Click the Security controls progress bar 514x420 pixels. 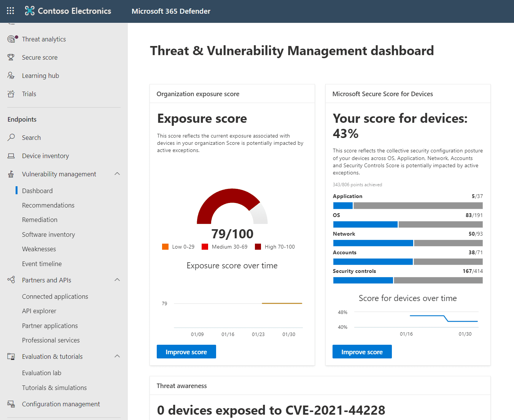407,281
